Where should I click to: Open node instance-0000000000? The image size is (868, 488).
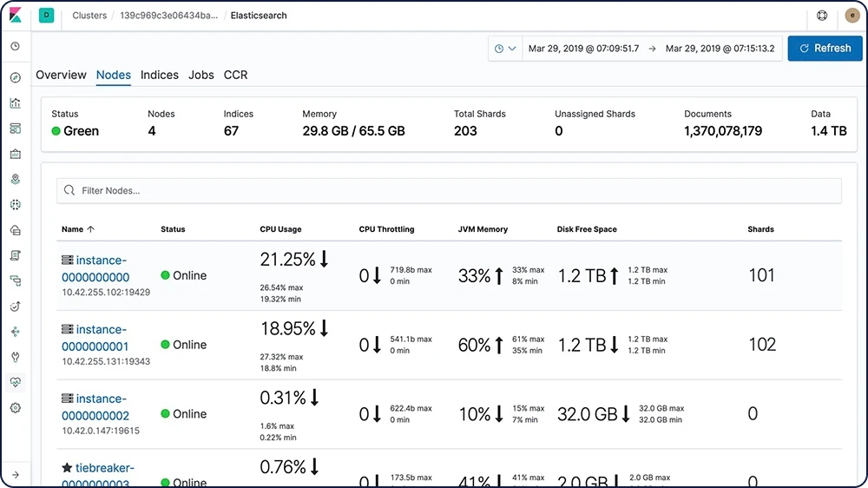(x=95, y=268)
